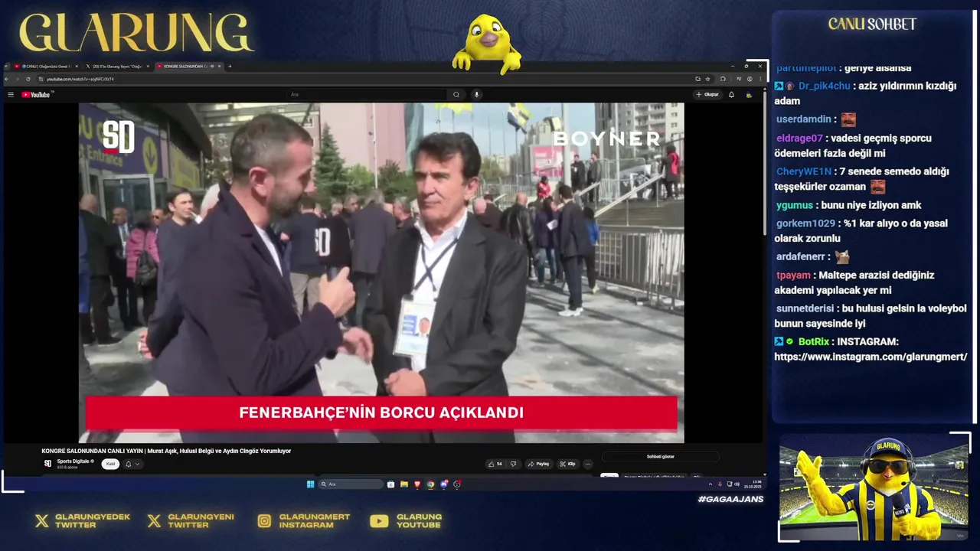Open the YouTube hamburger guide menu
Viewport: 980px width, 551px height.
(x=11, y=94)
